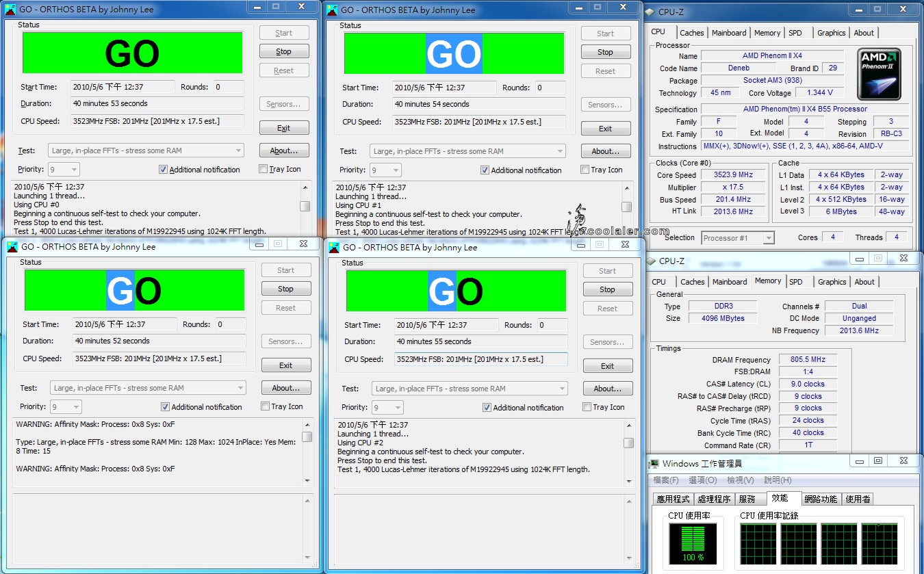The width and height of the screenshot is (924, 574).
Task: Click the ORTHOS title icon in the 52-seconds window
Action: (13, 247)
